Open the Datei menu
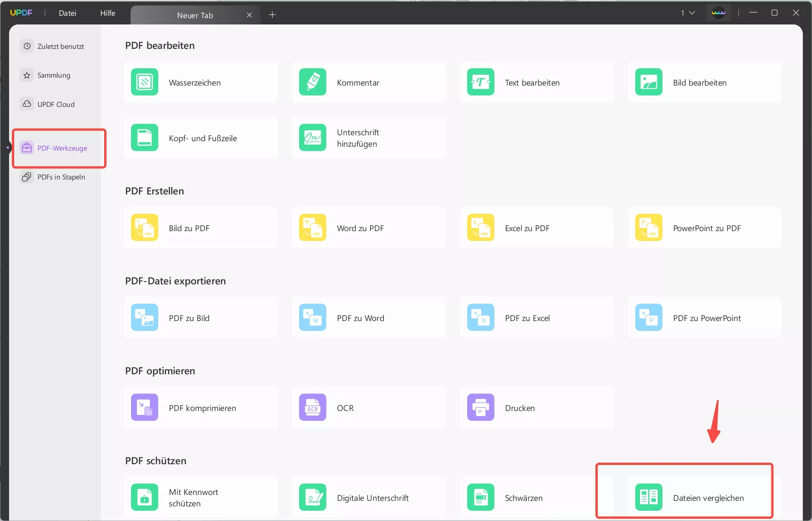 tap(67, 13)
